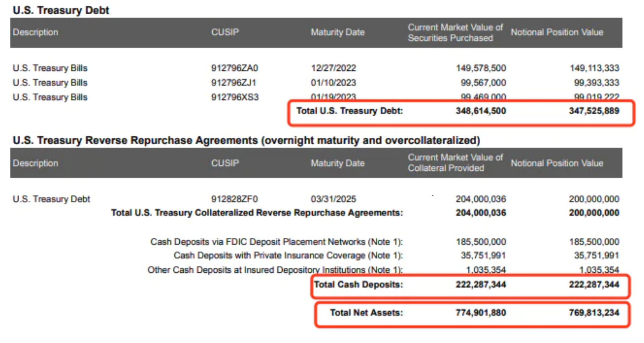Click Cash Deposits with Private Insurance Coverage label

288,256
